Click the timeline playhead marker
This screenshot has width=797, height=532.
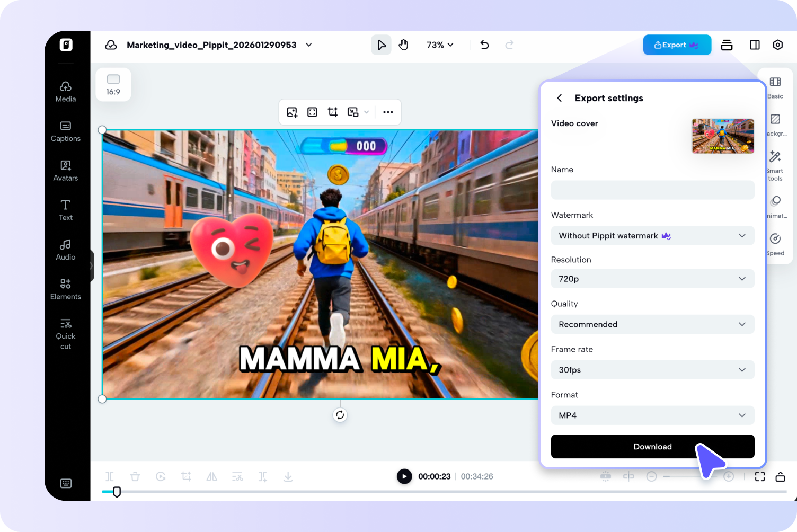(117, 492)
